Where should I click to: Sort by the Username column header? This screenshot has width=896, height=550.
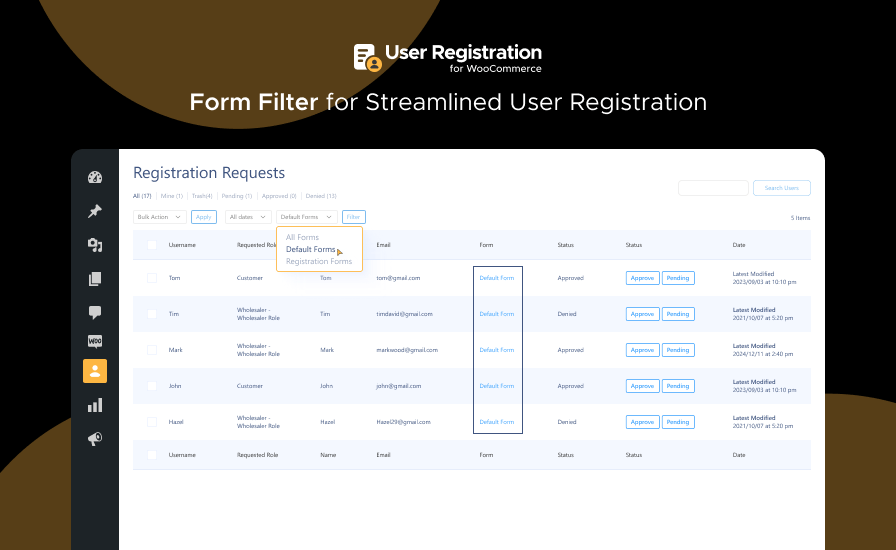pyautogui.click(x=182, y=245)
